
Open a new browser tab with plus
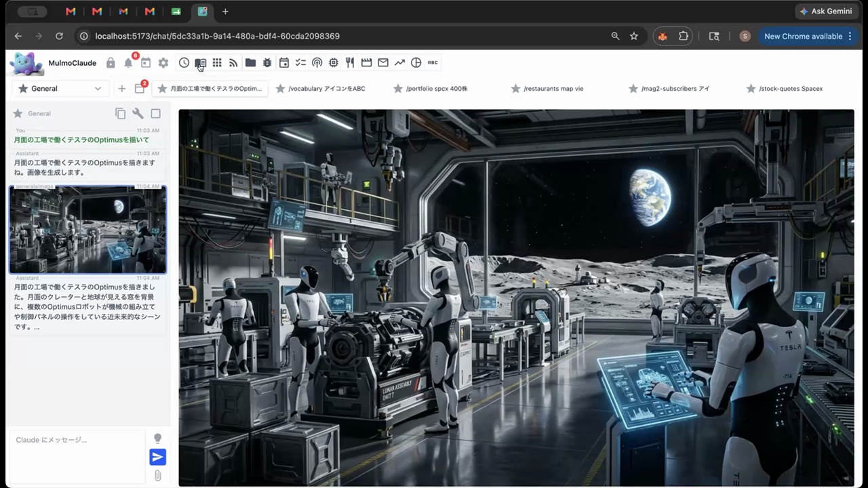click(x=225, y=12)
